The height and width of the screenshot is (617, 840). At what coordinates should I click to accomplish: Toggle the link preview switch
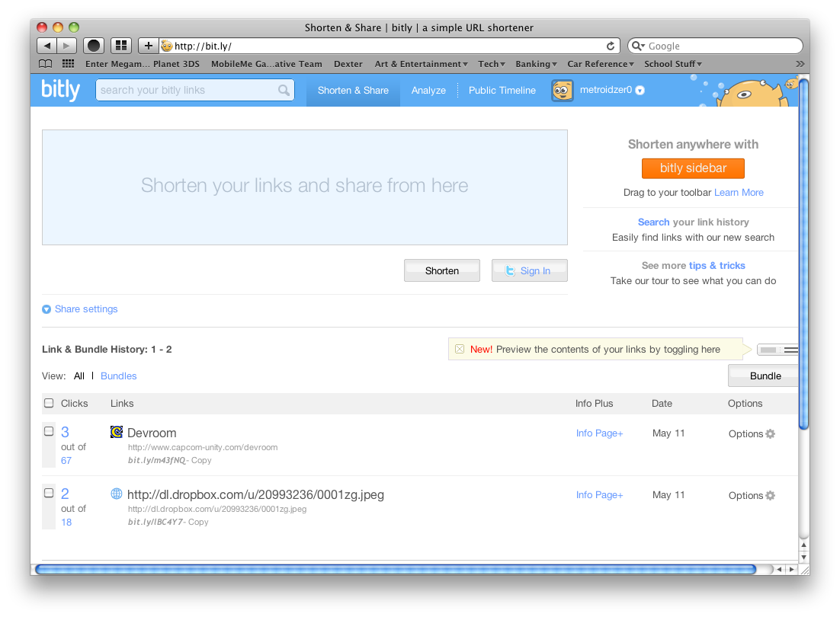tap(777, 350)
